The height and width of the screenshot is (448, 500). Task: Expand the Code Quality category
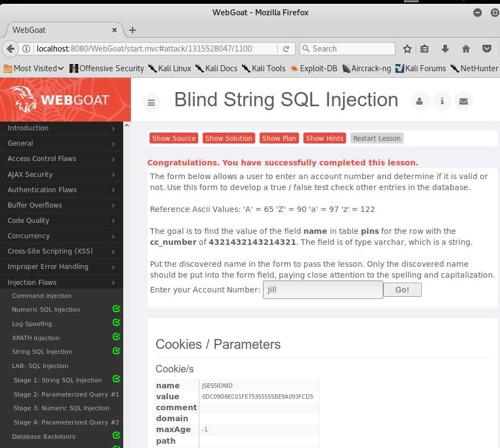coord(61,220)
